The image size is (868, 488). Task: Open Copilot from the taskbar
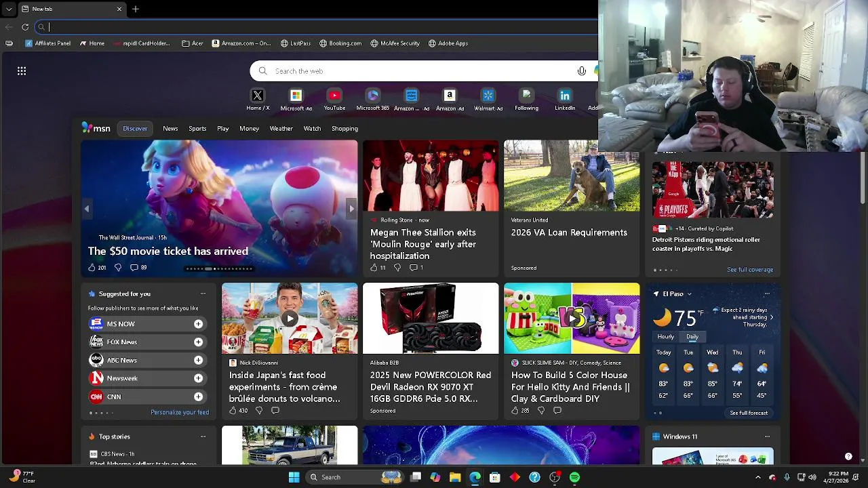tap(435, 477)
